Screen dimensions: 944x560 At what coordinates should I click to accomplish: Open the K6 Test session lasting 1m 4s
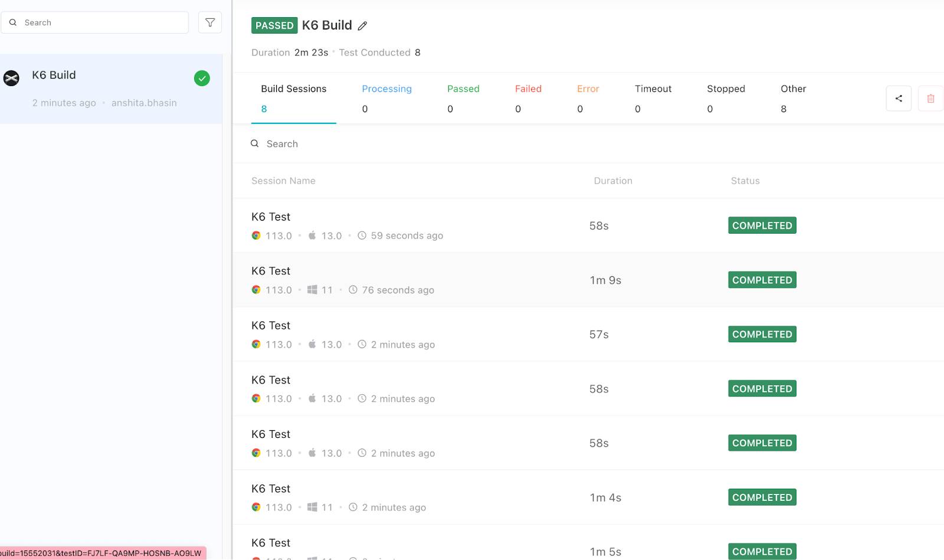pos(588,497)
